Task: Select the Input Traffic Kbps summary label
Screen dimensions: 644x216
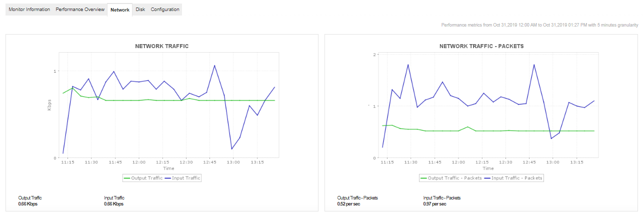Action: (114, 198)
